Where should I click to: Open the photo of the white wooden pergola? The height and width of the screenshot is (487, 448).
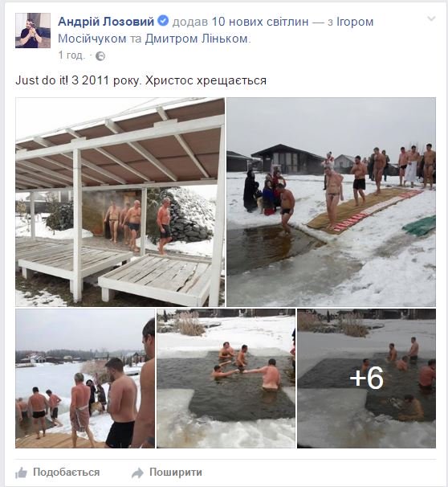click(x=120, y=203)
